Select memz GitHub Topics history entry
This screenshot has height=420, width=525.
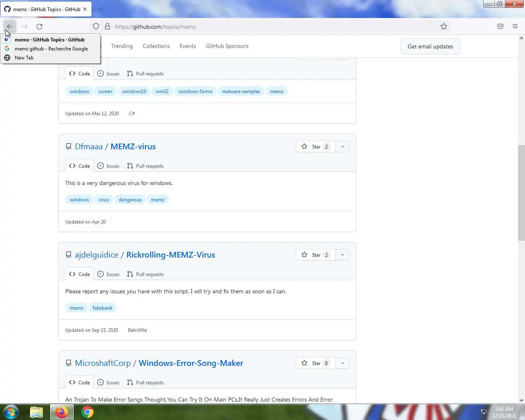click(x=50, y=40)
